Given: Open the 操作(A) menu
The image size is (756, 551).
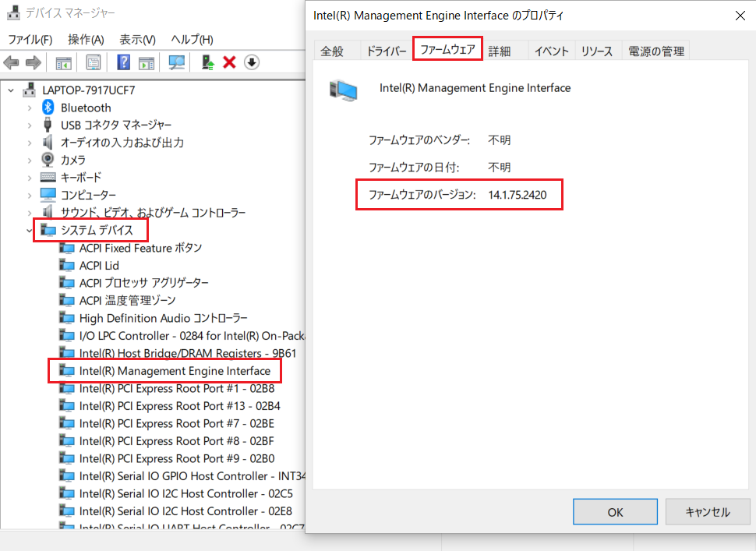Looking at the screenshot, I should [x=86, y=40].
